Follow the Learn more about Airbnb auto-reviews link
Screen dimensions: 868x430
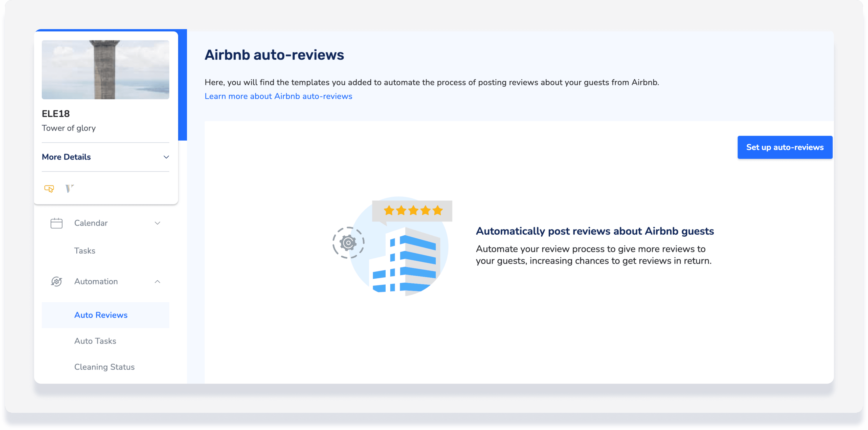pos(278,96)
